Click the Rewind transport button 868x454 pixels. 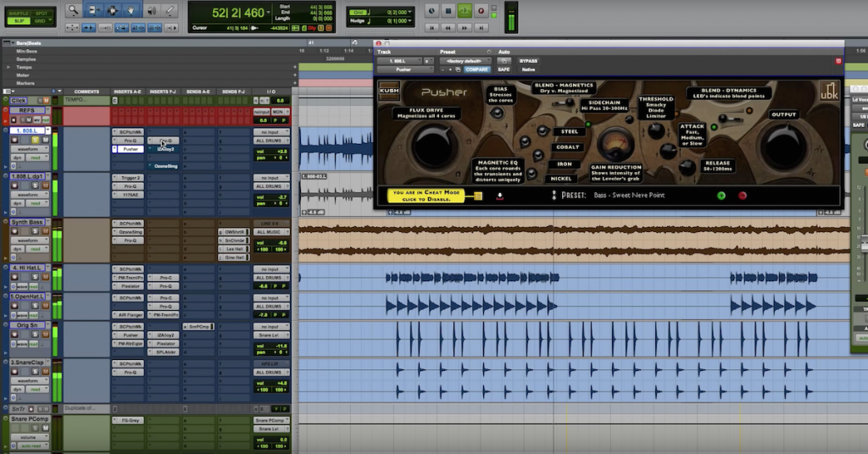pos(448,27)
